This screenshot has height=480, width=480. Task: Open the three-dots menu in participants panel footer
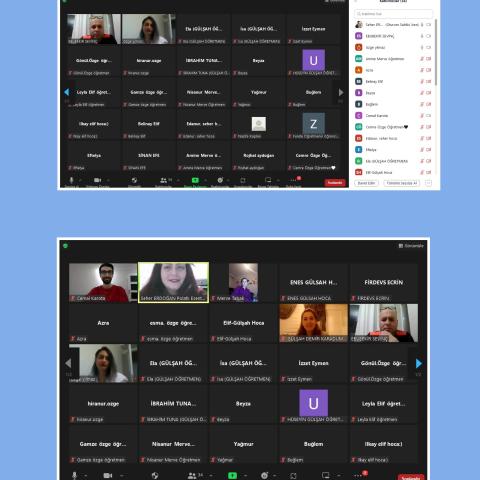(428, 183)
